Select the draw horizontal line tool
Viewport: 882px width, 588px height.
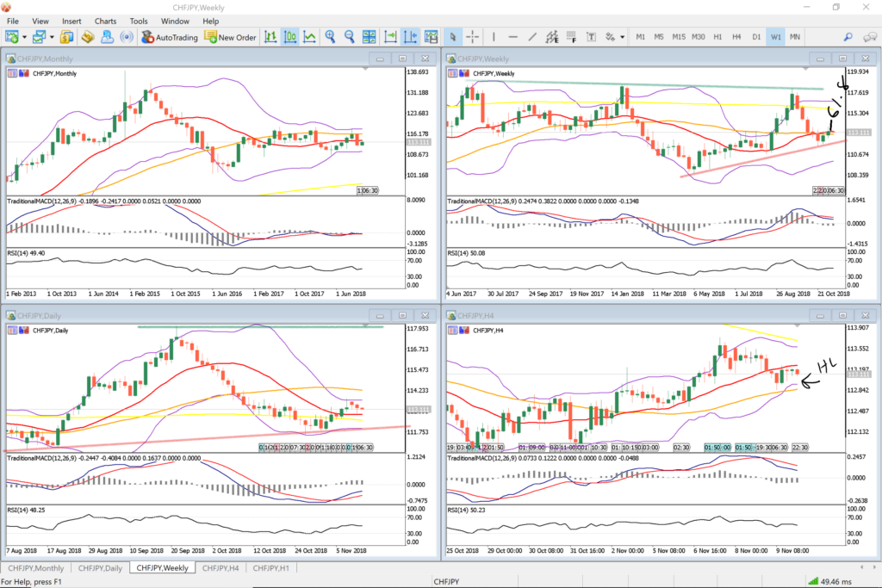click(x=513, y=37)
